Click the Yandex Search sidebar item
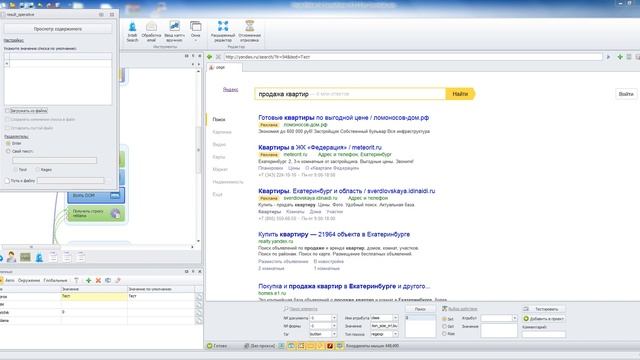Viewport: 640px width, 360px height. (x=219, y=120)
